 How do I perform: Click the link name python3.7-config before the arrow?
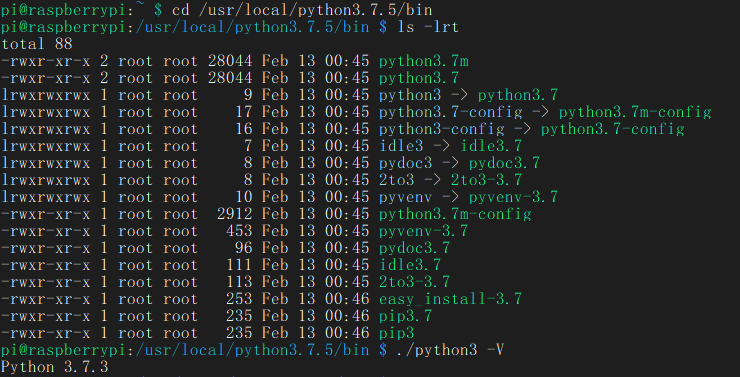point(450,112)
